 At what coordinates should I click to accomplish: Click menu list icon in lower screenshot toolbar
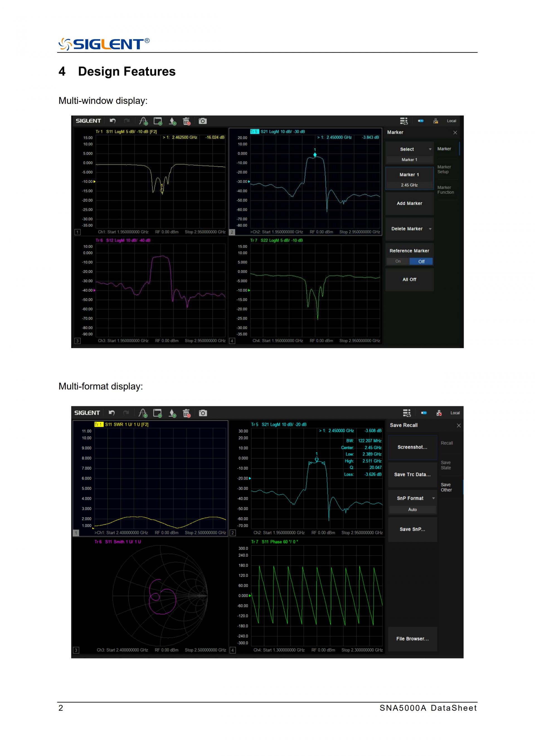407,413
